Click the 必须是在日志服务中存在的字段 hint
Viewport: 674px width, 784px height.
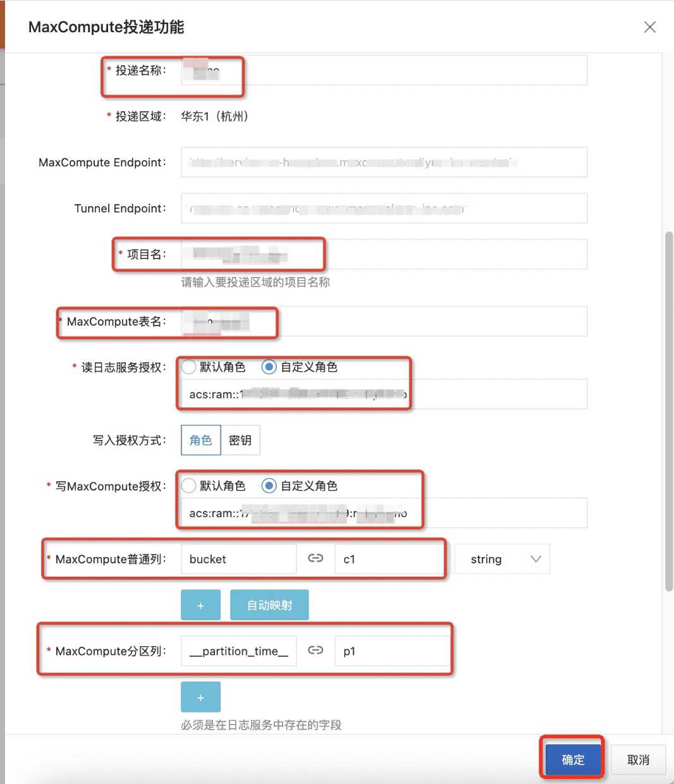tap(261, 725)
